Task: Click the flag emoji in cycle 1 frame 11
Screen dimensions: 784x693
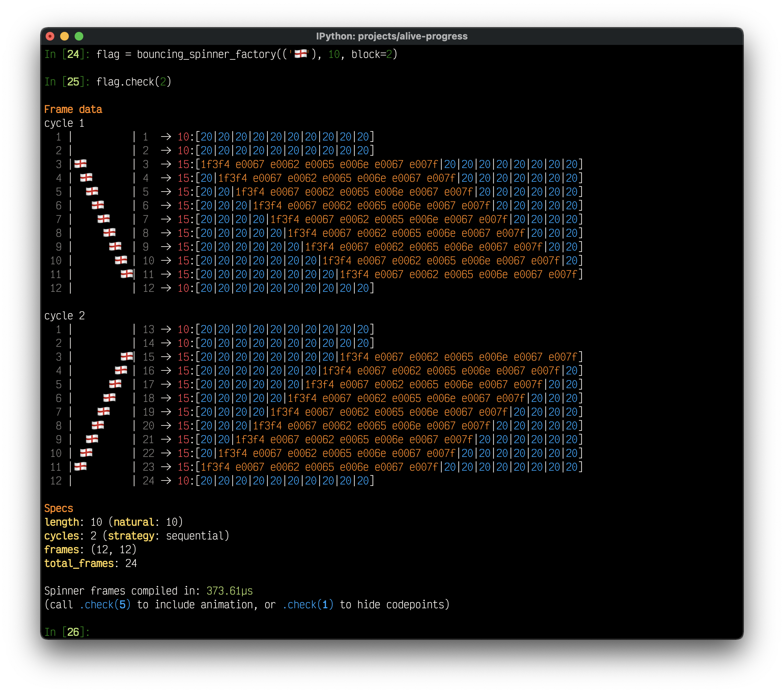Action: [x=126, y=274]
